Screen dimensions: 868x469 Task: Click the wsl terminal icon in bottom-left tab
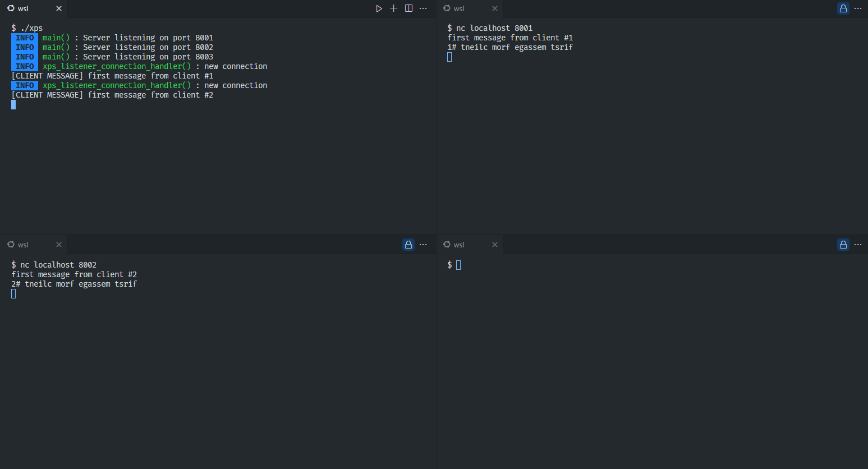click(11, 245)
